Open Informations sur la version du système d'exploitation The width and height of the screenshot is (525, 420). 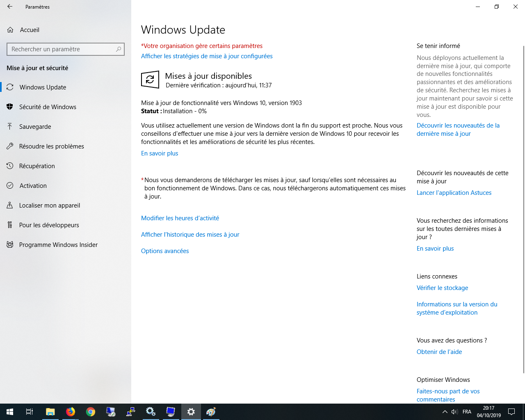(x=457, y=308)
